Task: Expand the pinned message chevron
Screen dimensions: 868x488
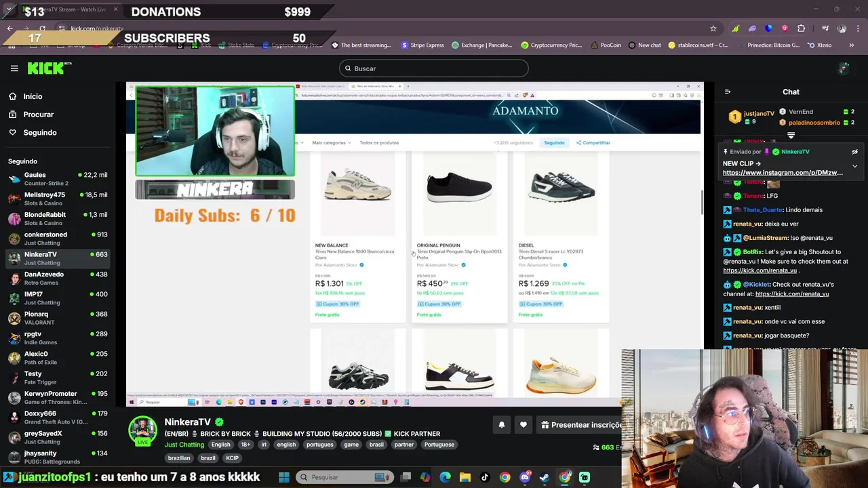Action: coord(854,166)
